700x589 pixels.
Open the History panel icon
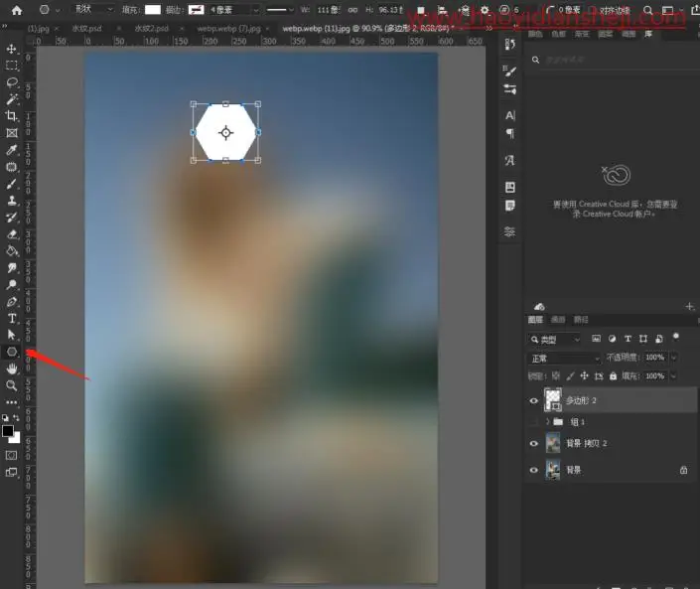coord(509,45)
